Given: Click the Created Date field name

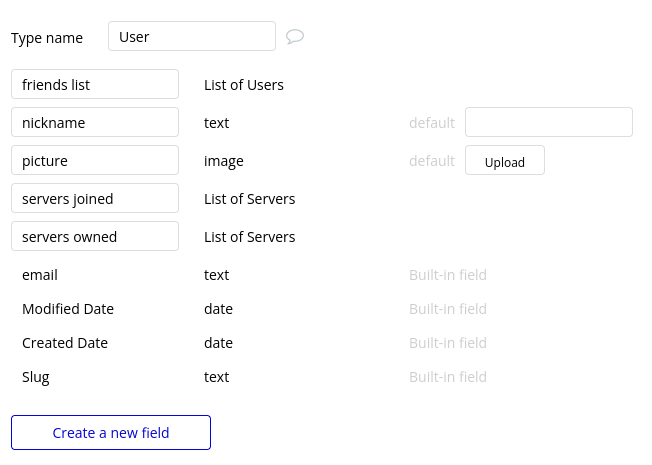Looking at the screenshot, I should 65,343.
